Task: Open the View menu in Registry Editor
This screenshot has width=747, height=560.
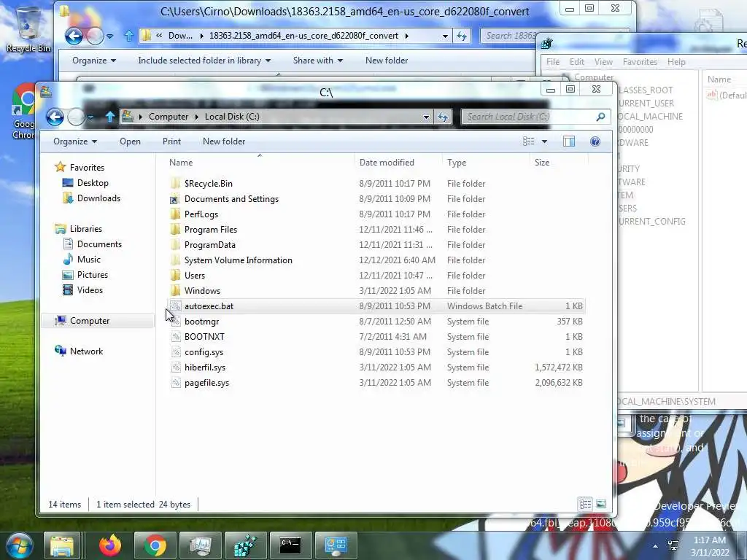Action: click(x=603, y=62)
